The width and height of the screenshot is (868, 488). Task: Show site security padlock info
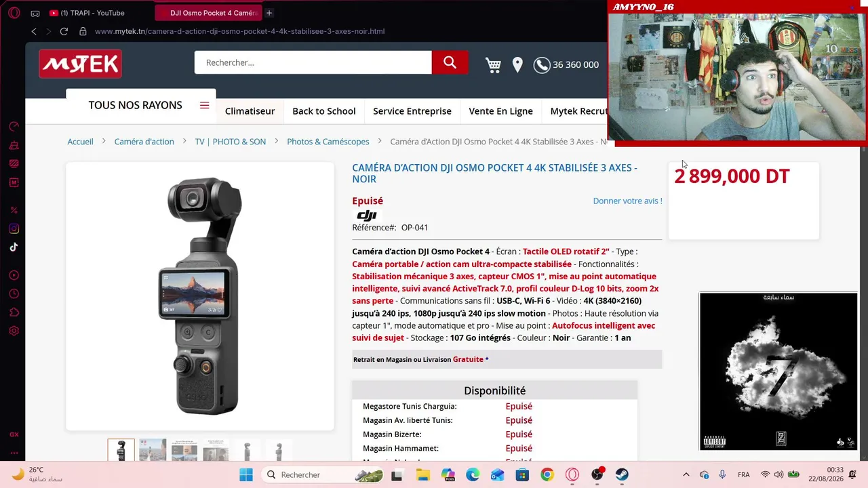[x=83, y=31]
